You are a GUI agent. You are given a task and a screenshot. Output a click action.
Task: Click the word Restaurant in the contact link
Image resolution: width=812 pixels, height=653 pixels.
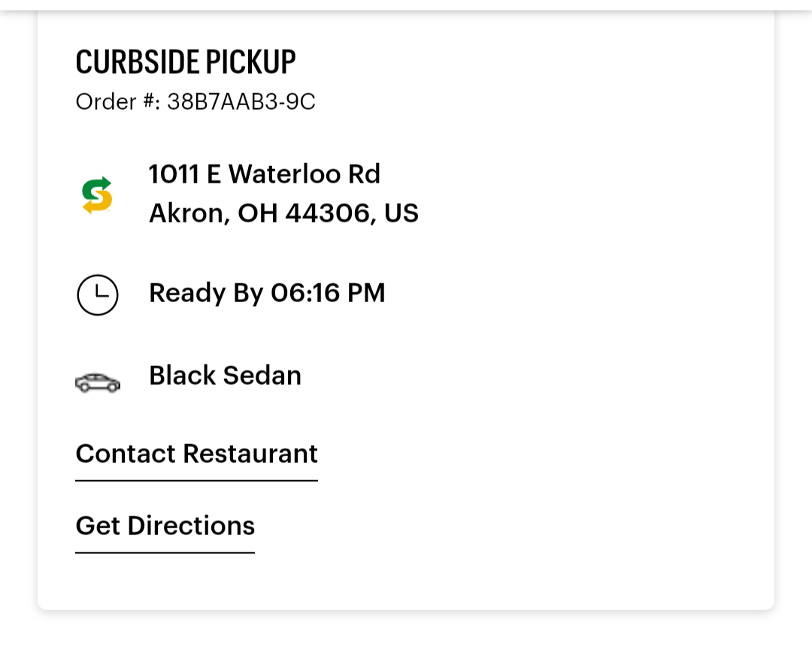click(x=250, y=454)
